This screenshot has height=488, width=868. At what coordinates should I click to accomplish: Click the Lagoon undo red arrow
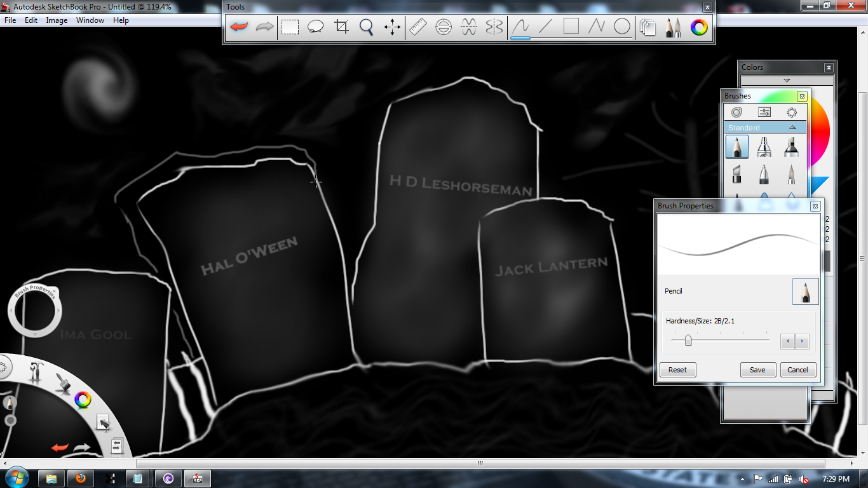(60, 448)
